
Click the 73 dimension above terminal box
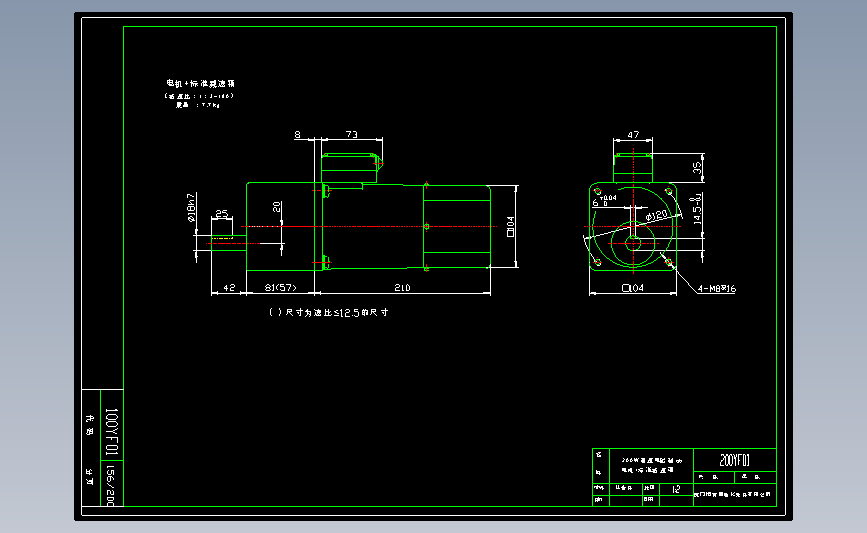click(352, 134)
